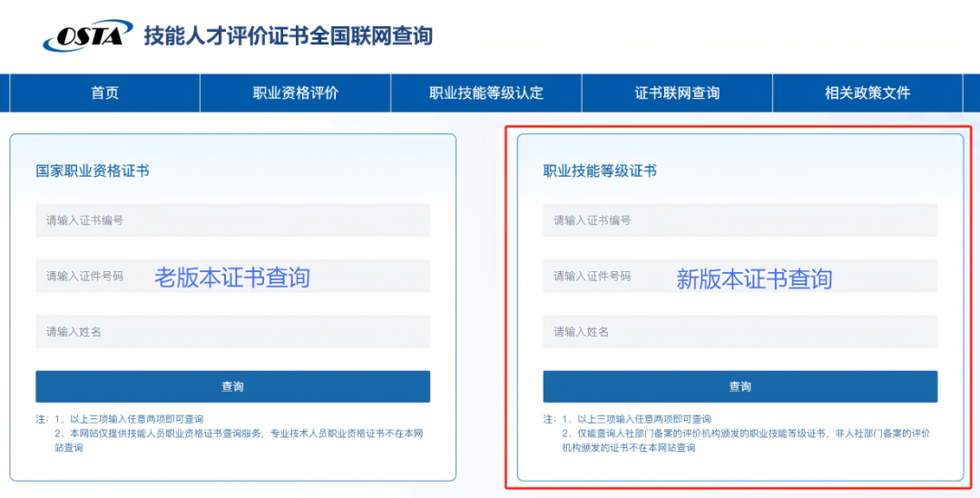Click the 国家职业资格证书 panel heading
Image resolution: width=980 pixels, height=498 pixels.
click(x=93, y=171)
